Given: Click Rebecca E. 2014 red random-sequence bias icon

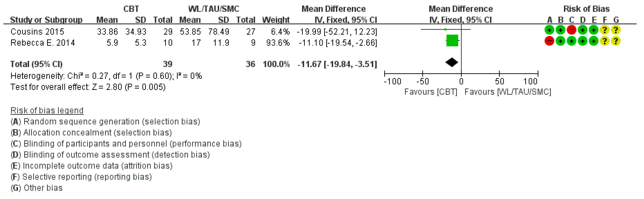Looking at the screenshot, I should click(549, 41).
